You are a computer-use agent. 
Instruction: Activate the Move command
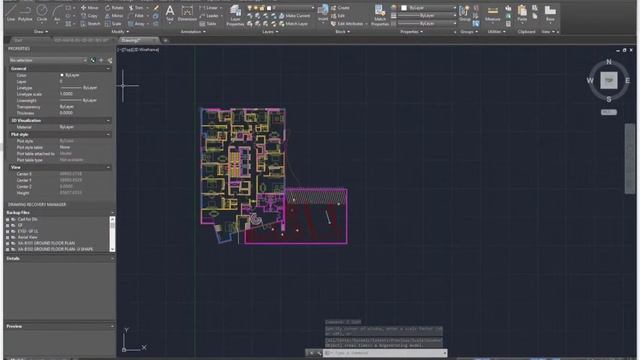click(x=89, y=8)
